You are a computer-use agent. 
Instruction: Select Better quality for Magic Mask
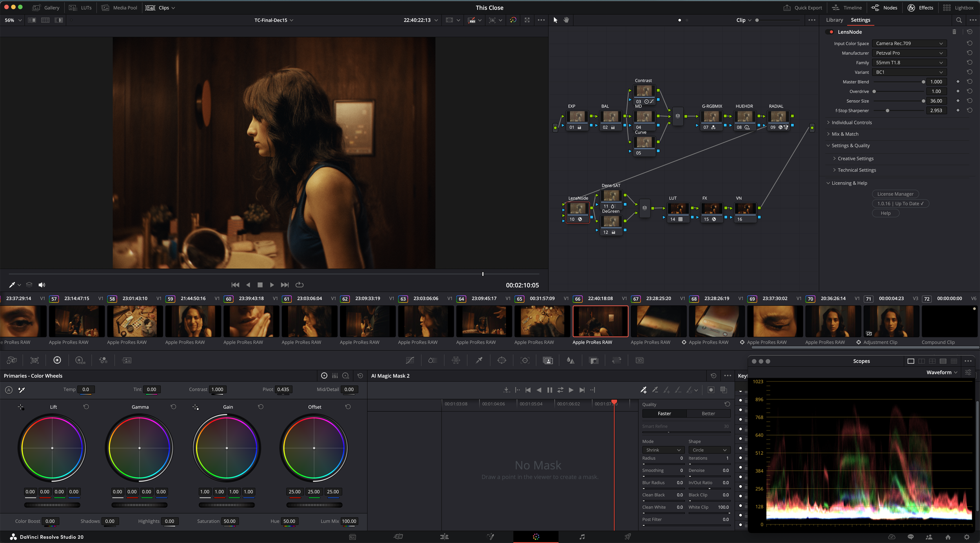click(x=708, y=414)
